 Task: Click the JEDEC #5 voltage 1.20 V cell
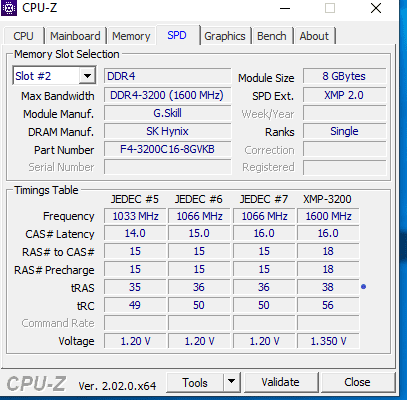[135, 341]
